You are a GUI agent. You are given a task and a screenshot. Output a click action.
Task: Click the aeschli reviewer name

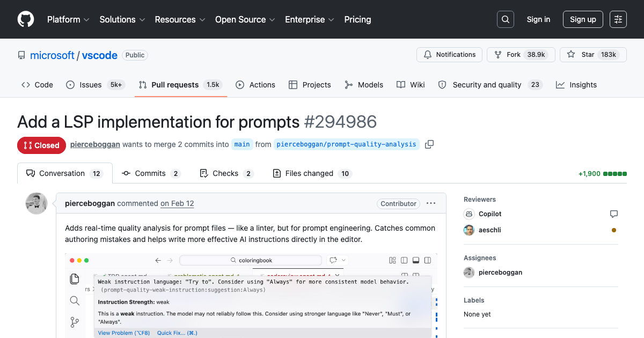point(489,230)
